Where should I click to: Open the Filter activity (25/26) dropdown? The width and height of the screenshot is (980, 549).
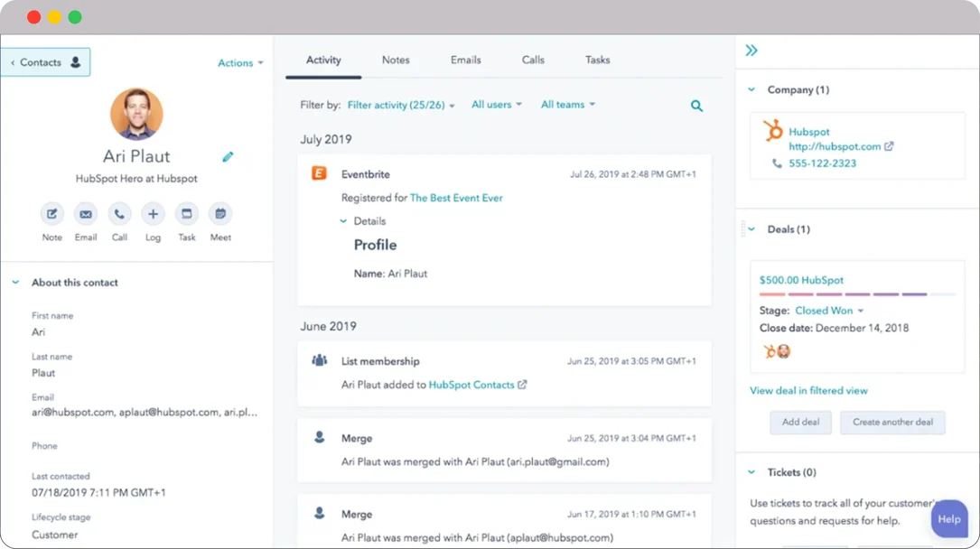[x=401, y=105]
